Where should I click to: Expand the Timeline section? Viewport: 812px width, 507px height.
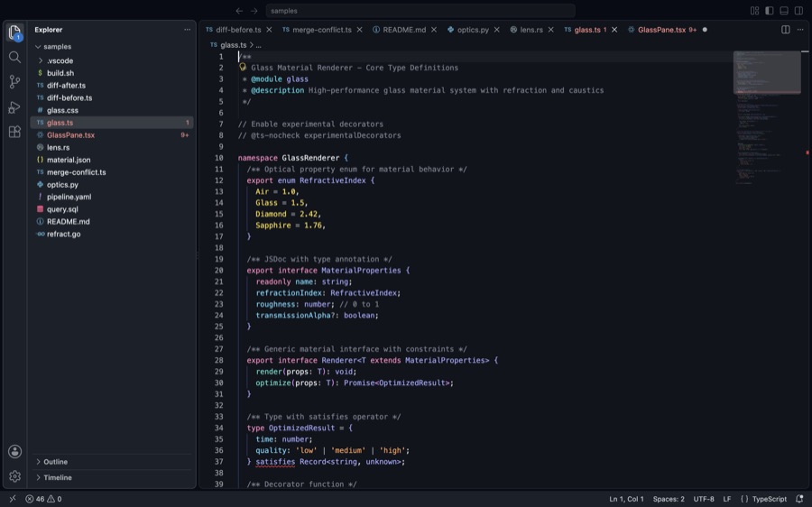[x=113, y=477]
